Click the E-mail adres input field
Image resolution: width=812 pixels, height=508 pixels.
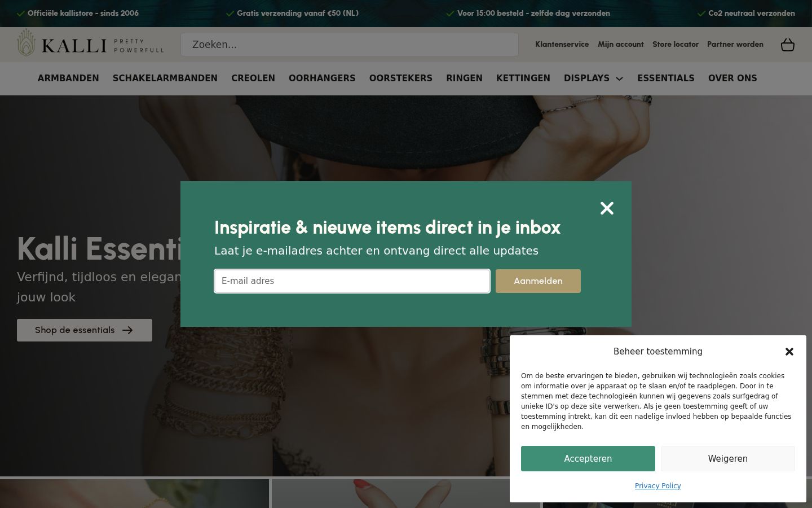tap(352, 281)
